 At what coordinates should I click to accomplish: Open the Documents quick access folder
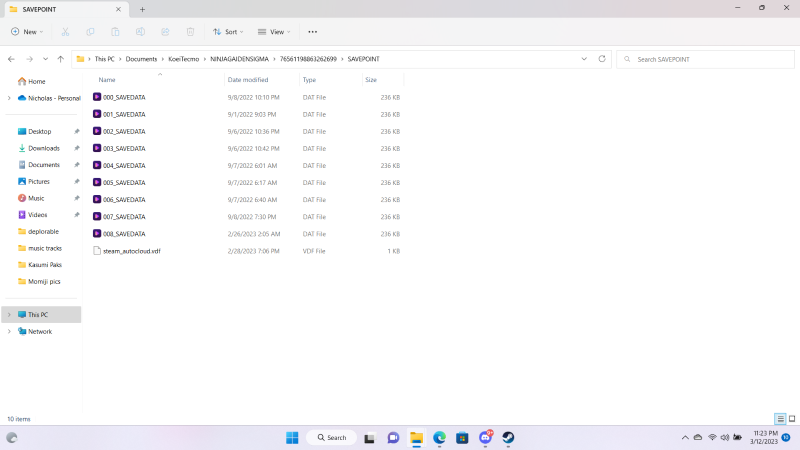(x=39, y=165)
